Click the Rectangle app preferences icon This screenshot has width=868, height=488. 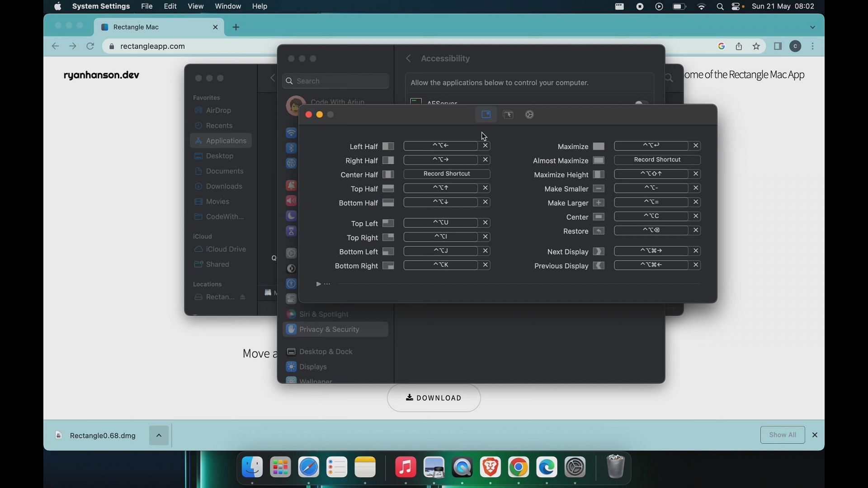(529, 114)
